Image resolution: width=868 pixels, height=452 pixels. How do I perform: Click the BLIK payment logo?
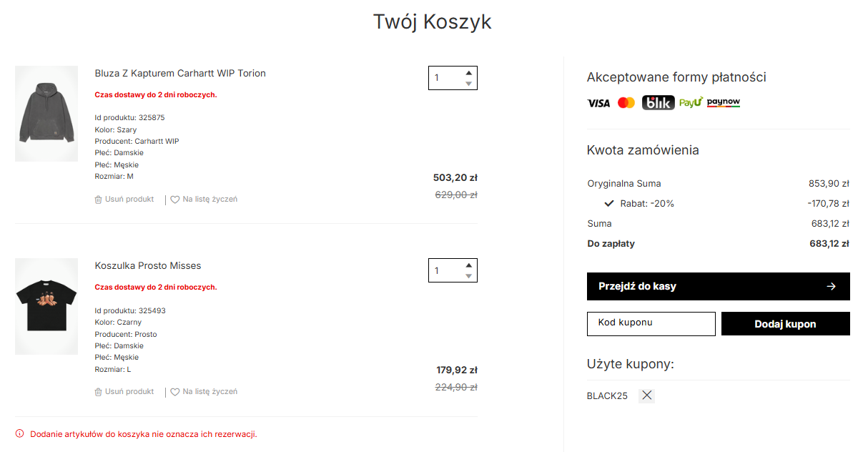point(658,103)
